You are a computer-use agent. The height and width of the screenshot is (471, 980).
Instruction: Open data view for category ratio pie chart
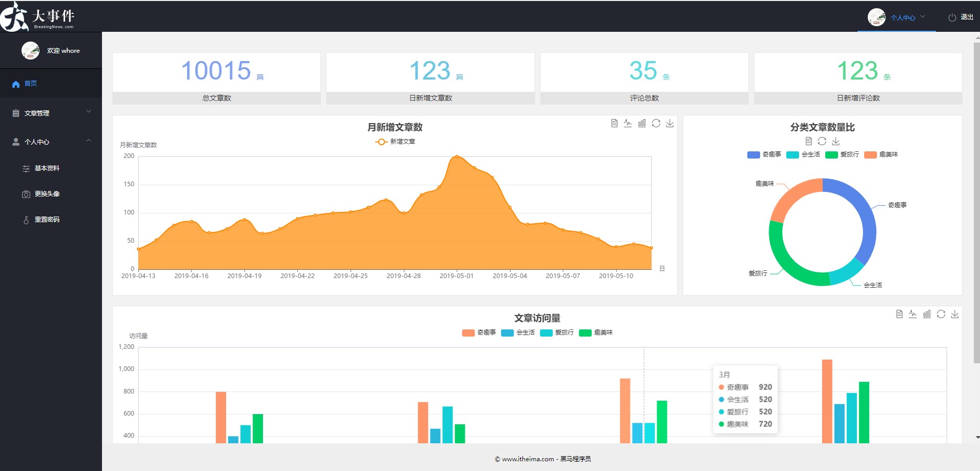809,141
